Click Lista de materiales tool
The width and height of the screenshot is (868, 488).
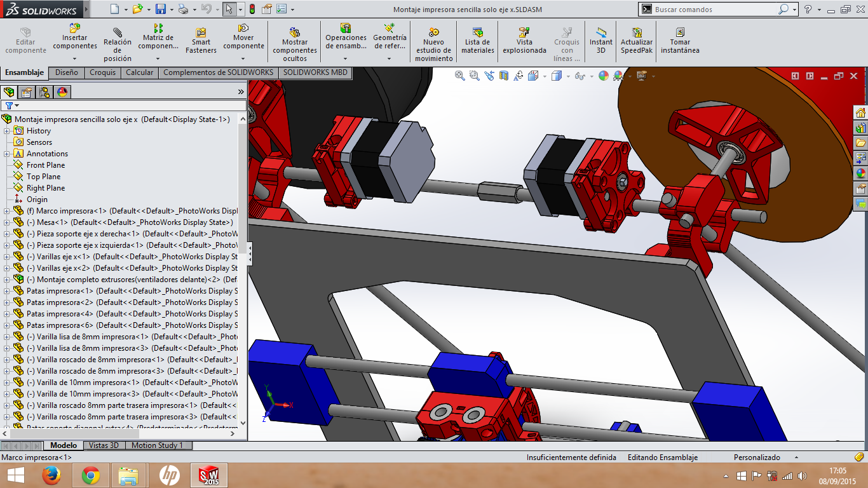[478, 41]
